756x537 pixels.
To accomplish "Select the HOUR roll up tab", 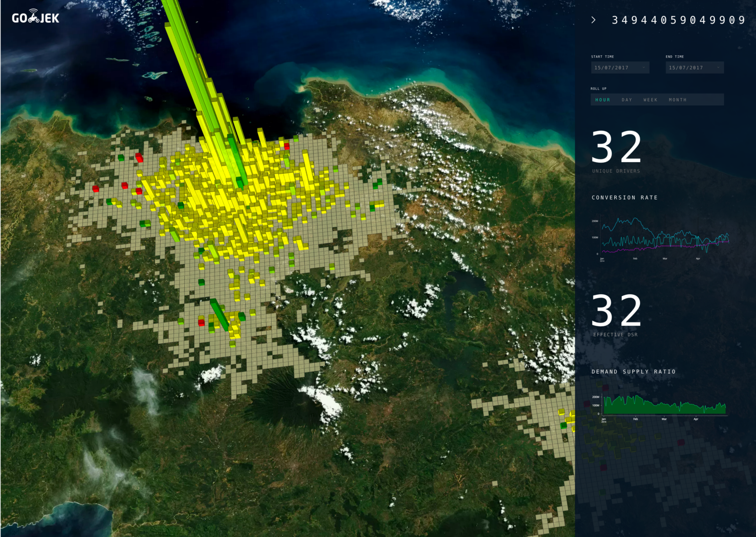I will [x=603, y=100].
